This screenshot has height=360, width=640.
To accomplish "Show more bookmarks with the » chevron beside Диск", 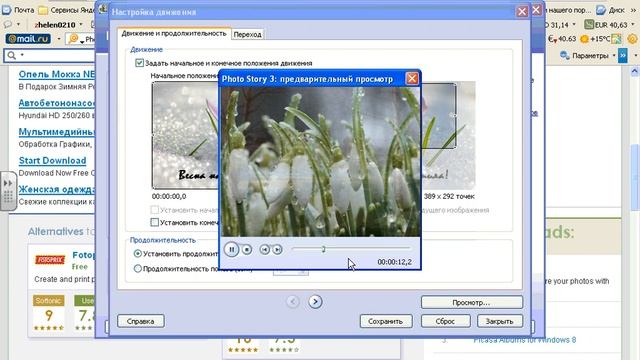I will (x=632, y=10).
